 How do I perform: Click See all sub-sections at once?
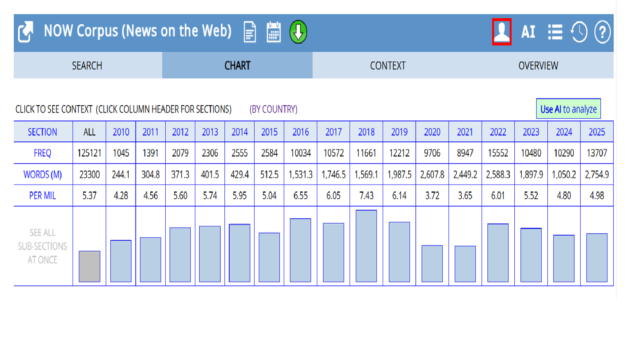coord(42,246)
